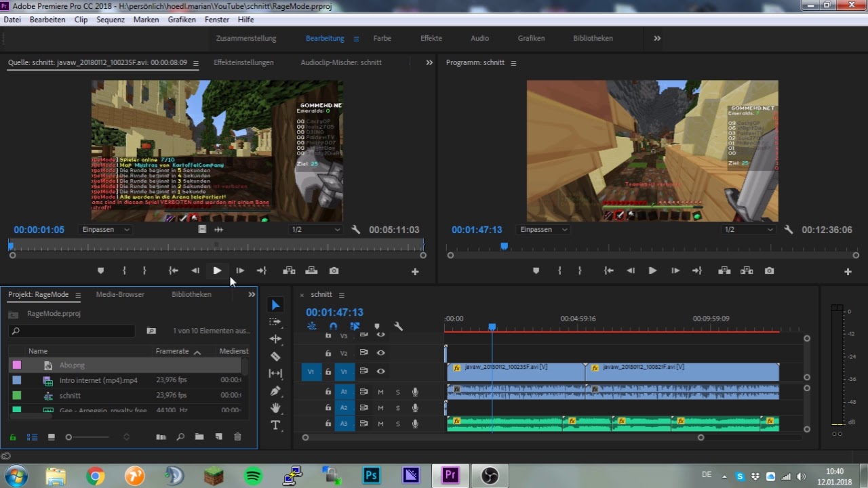Create a new bin in project panel
Screen dimensions: 868x488
(199, 437)
